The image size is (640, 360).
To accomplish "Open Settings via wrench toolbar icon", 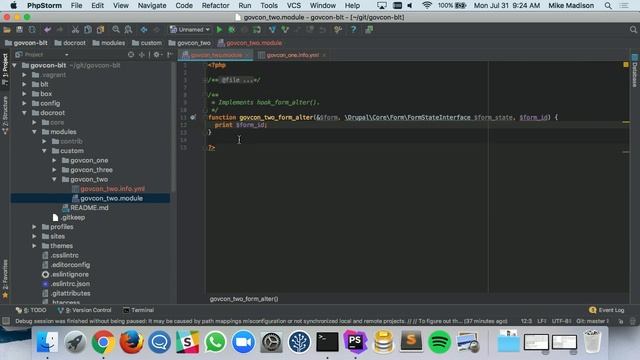I will click(x=338, y=30).
